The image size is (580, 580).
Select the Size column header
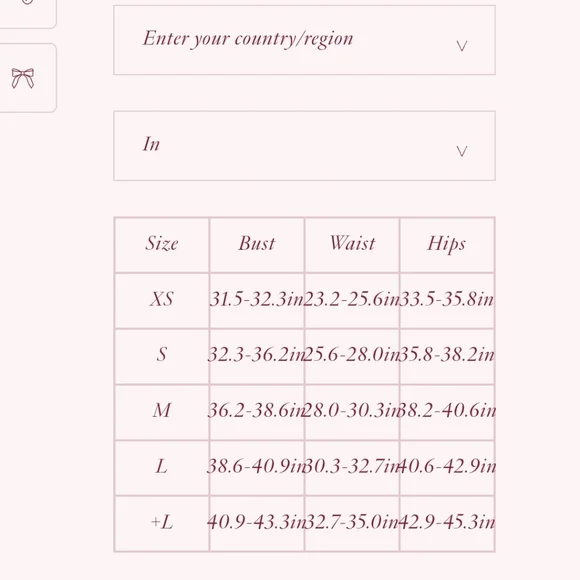[162, 244]
